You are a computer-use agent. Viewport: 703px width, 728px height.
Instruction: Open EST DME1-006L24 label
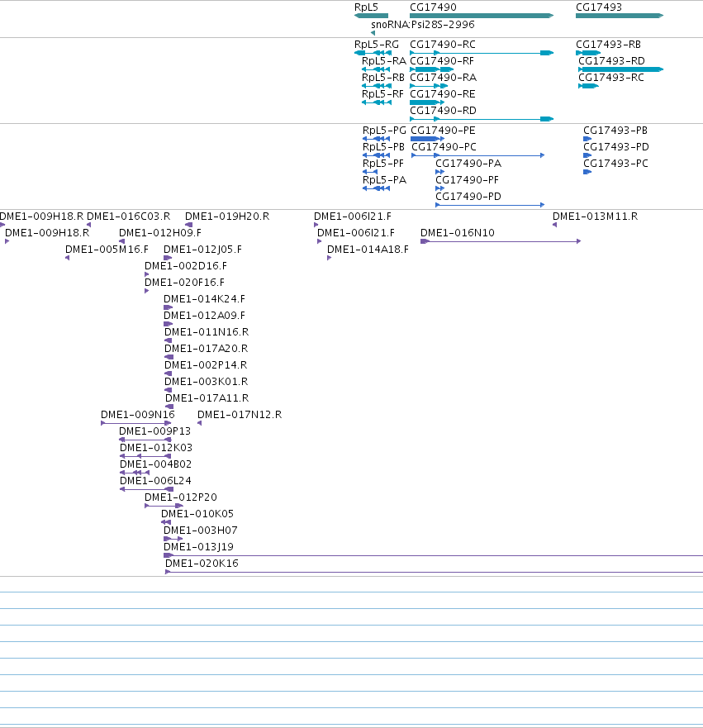point(155,481)
